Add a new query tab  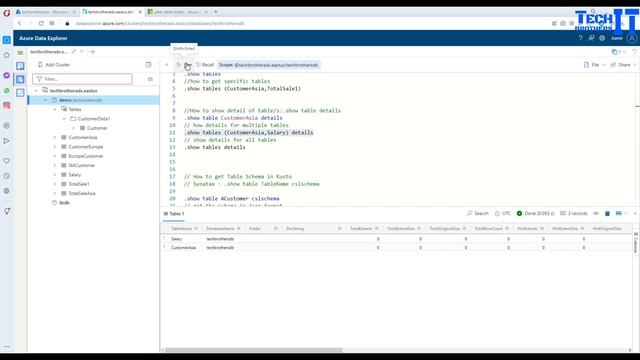click(93, 52)
